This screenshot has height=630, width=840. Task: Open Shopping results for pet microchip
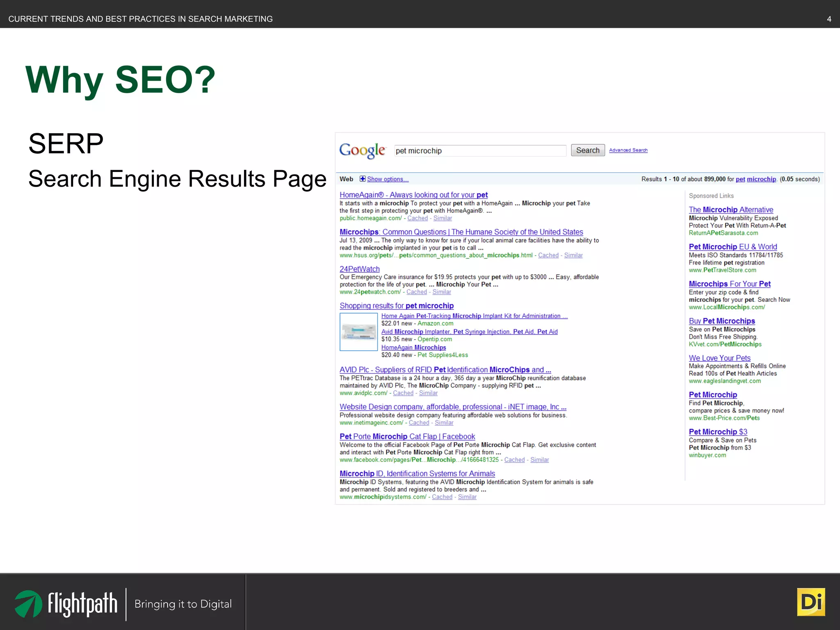[x=397, y=306]
